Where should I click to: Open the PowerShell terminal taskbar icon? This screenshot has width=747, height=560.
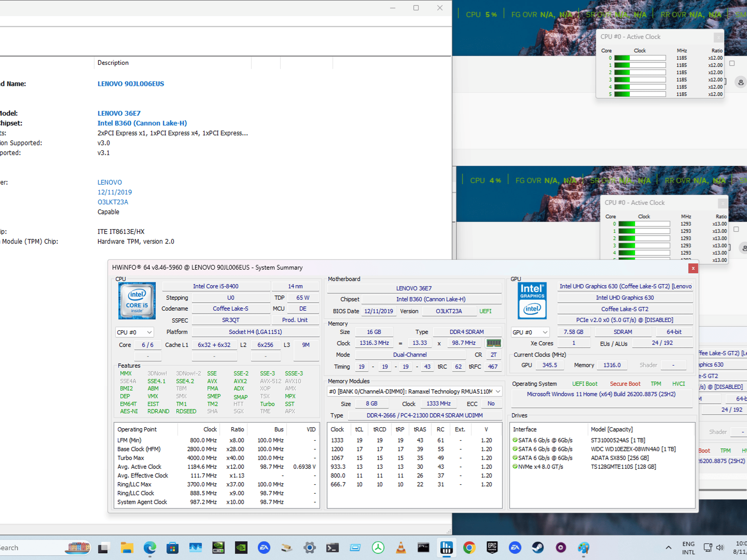click(x=333, y=548)
